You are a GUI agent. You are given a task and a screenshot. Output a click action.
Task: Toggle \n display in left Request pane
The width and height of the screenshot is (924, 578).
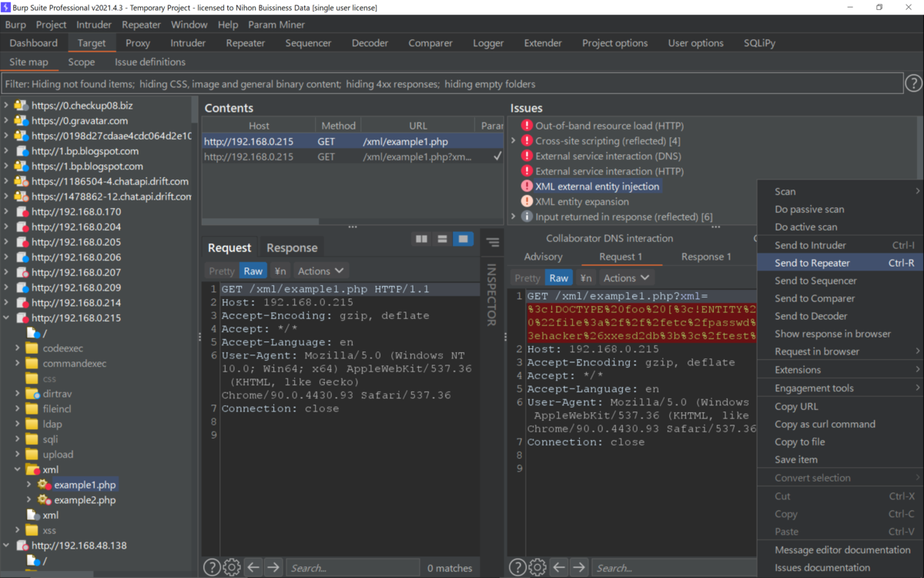pyautogui.click(x=280, y=271)
